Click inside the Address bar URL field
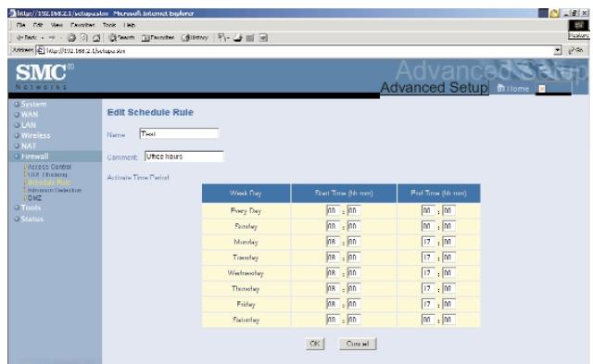 click(295, 50)
